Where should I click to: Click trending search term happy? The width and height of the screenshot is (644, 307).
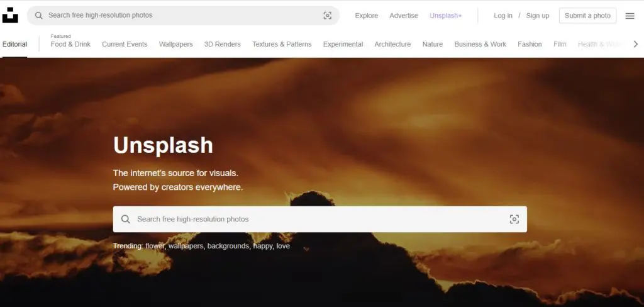tap(263, 246)
